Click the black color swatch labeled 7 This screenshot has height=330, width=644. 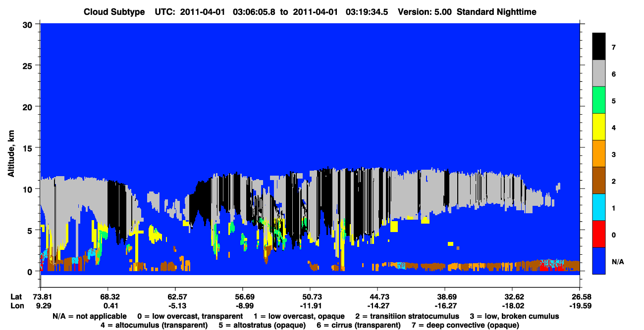599,47
